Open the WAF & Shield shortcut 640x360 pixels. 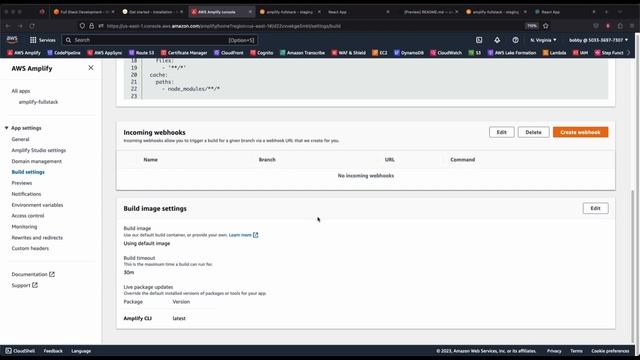[x=349, y=53]
